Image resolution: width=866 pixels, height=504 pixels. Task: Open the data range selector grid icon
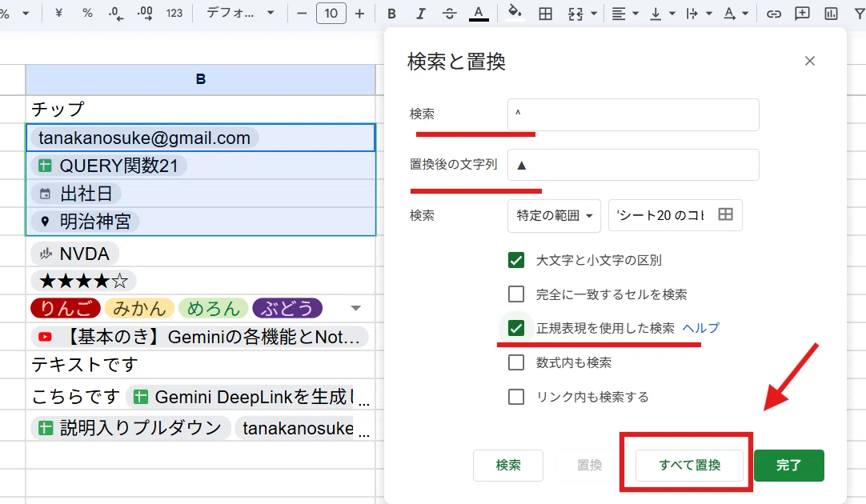[x=726, y=214]
